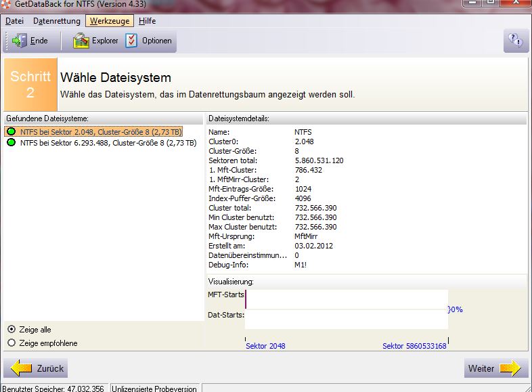Click Min Cluster benutzt label
This screenshot has width=532, height=392.
point(241,217)
